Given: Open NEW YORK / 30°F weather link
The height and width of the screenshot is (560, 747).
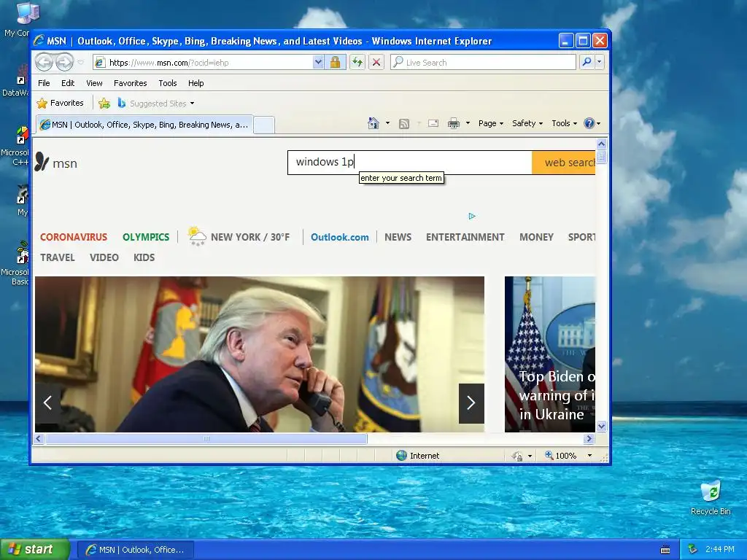Looking at the screenshot, I should [x=250, y=237].
